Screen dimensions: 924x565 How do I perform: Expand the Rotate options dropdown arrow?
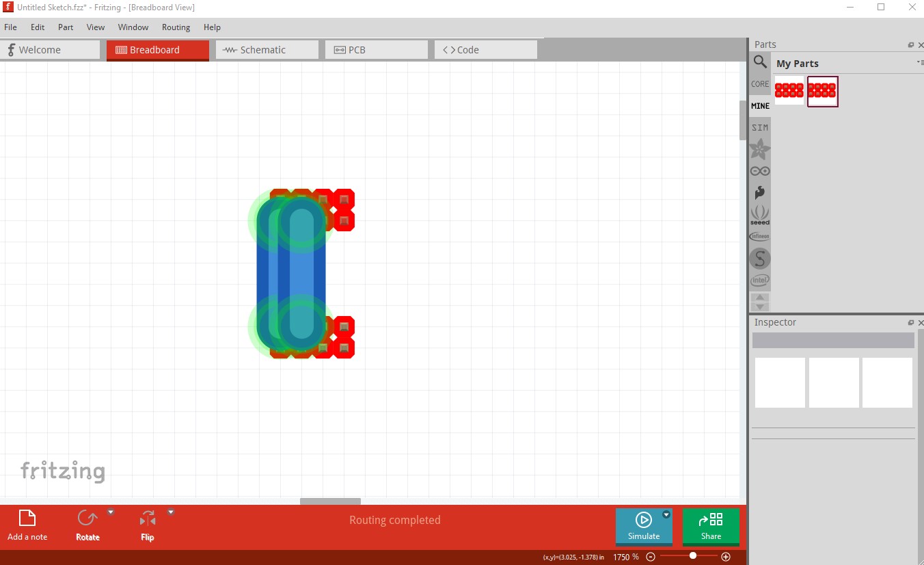coord(111,512)
